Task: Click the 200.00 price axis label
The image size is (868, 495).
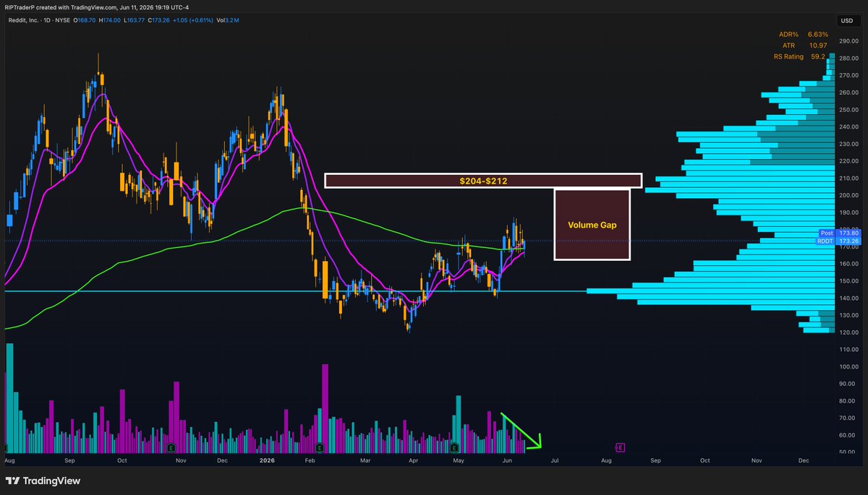Action: [848, 195]
